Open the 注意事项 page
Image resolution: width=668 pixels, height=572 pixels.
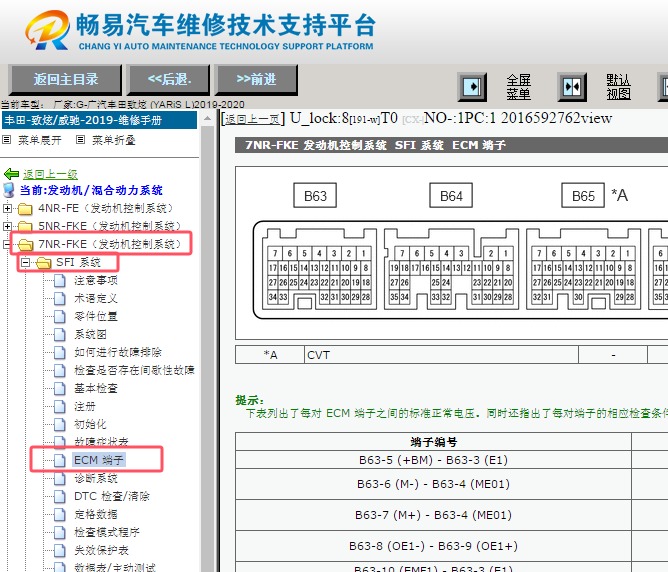[x=96, y=280]
